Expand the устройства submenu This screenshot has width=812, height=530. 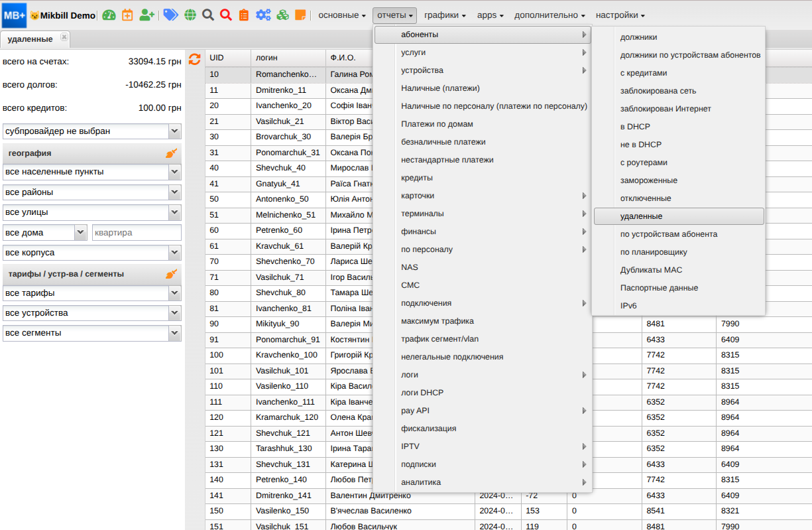click(483, 70)
